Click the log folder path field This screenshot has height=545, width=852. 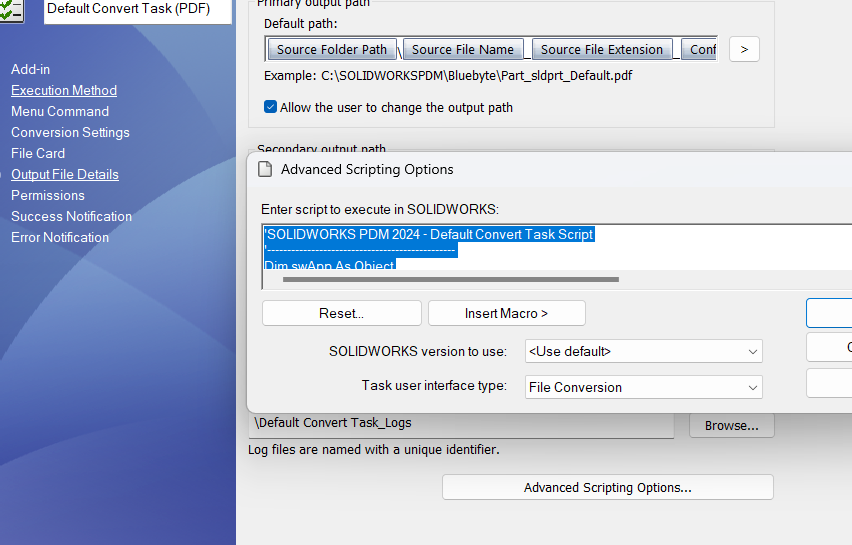pos(461,424)
